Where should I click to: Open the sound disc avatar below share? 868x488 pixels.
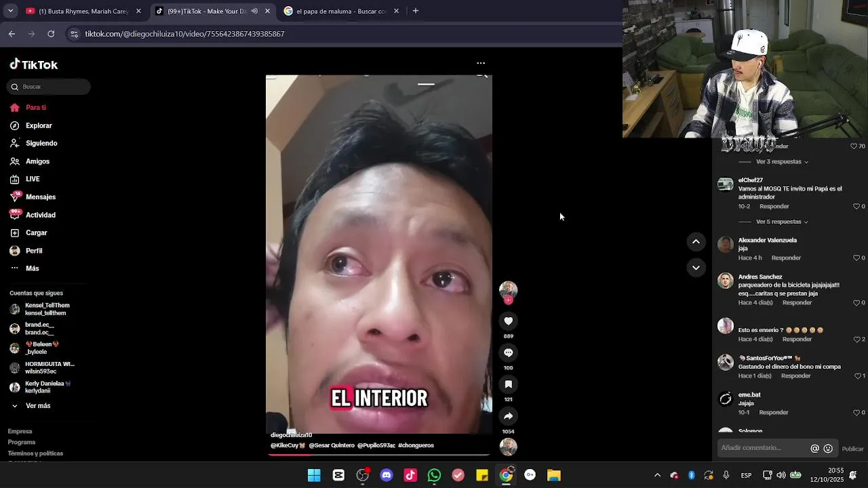pos(508,447)
